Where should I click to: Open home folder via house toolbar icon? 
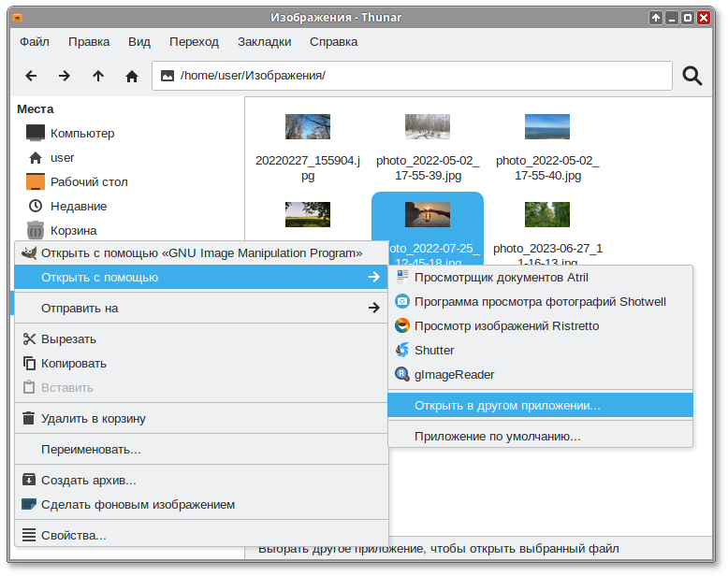click(132, 76)
